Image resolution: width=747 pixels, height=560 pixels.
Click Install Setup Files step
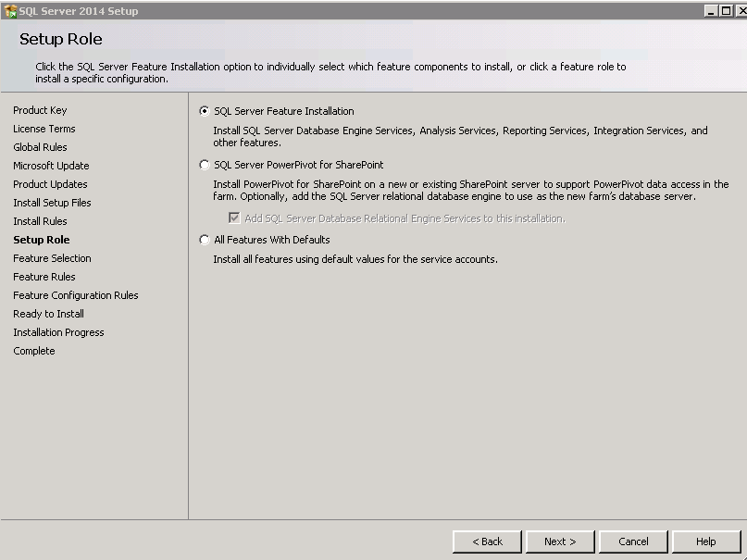click(x=52, y=203)
